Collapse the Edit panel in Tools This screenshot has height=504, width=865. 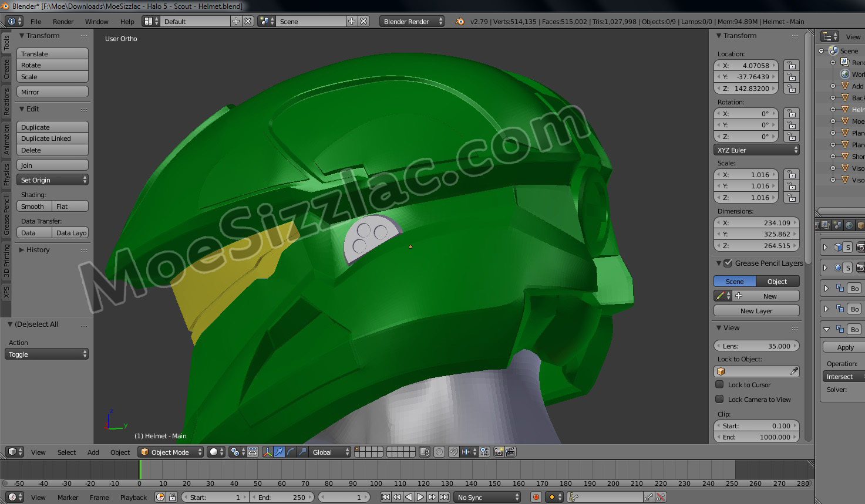click(x=29, y=109)
